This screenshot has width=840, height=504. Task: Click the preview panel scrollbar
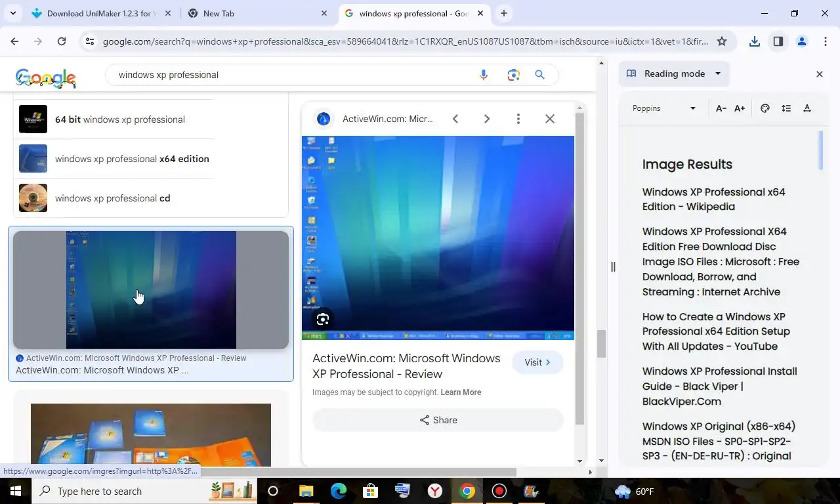(x=579, y=269)
